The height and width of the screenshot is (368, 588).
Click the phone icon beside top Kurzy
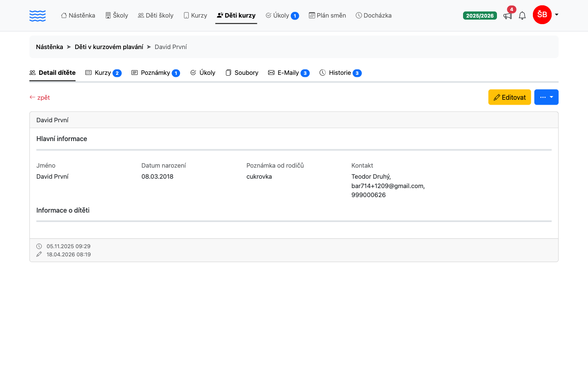[x=186, y=16]
